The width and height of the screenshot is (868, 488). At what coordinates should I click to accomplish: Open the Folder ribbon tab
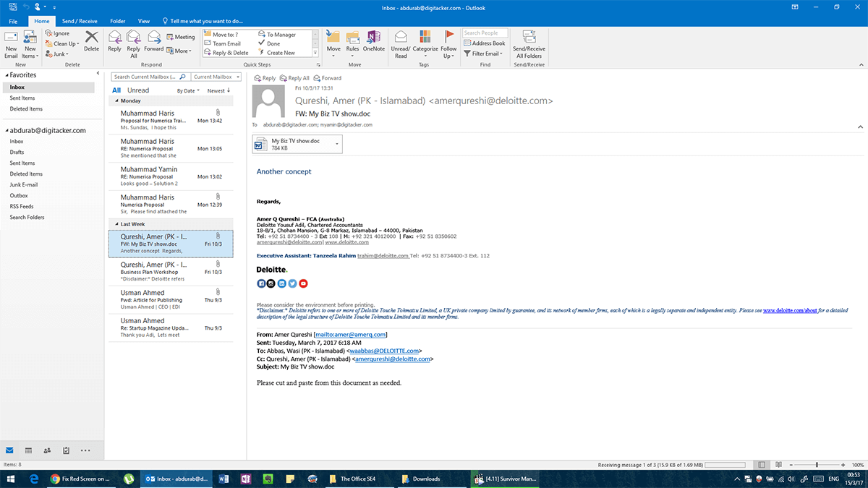click(116, 22)
